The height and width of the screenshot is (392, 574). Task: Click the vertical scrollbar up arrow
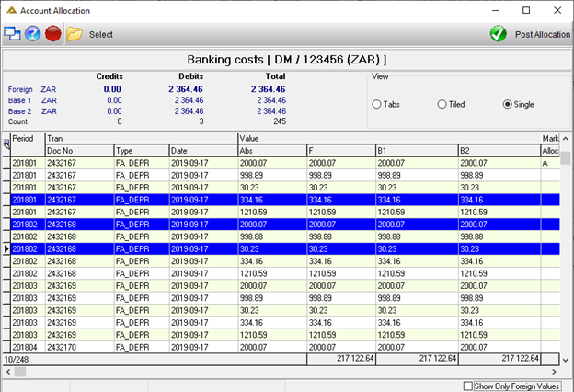[x=566, y=139]
